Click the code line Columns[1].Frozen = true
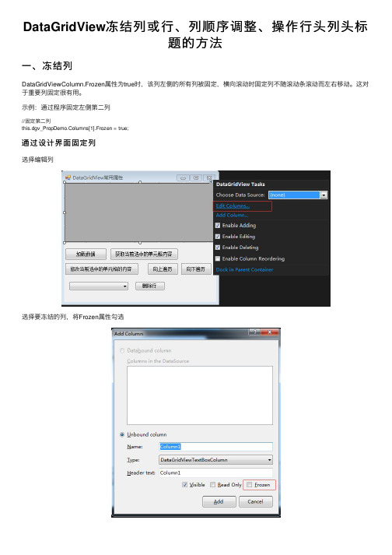 (x=75, y=128)
